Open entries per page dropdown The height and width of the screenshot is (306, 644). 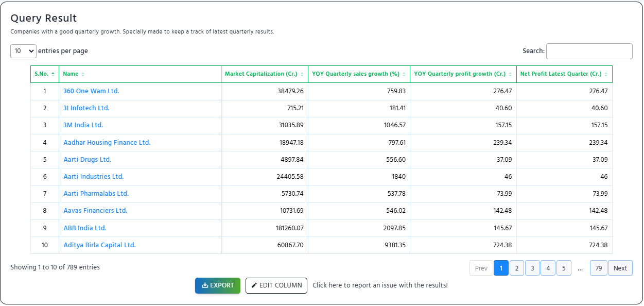click(23, 51)
